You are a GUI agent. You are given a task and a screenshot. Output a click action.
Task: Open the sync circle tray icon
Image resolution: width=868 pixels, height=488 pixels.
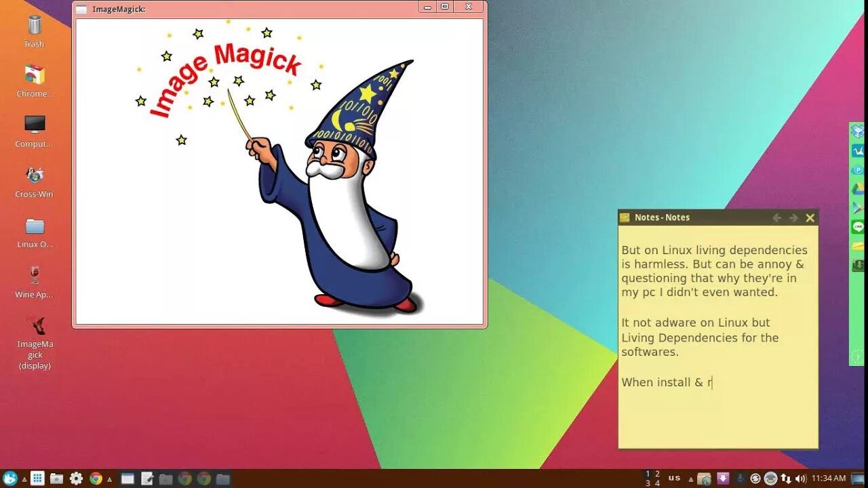(x=755, y=479)
